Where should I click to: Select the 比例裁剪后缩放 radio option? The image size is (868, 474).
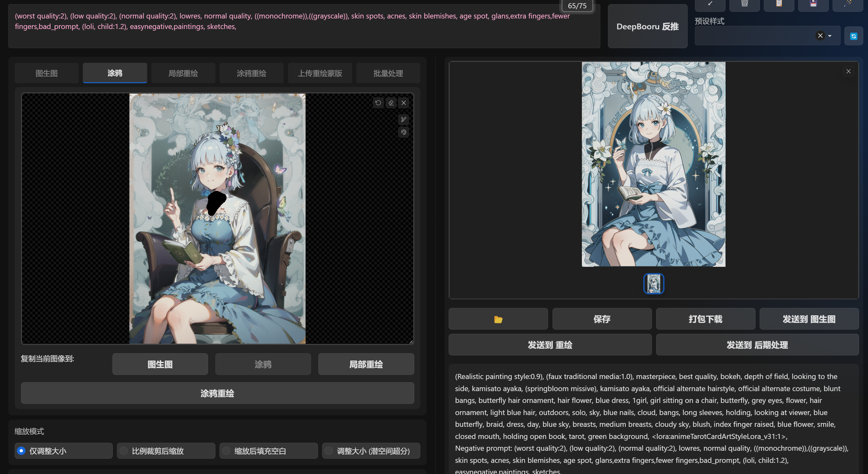(x=166, y=451)
